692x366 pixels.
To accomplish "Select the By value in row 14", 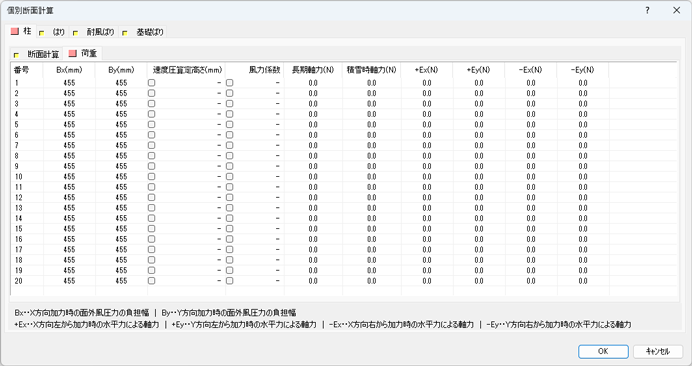I will coord(121,218).
